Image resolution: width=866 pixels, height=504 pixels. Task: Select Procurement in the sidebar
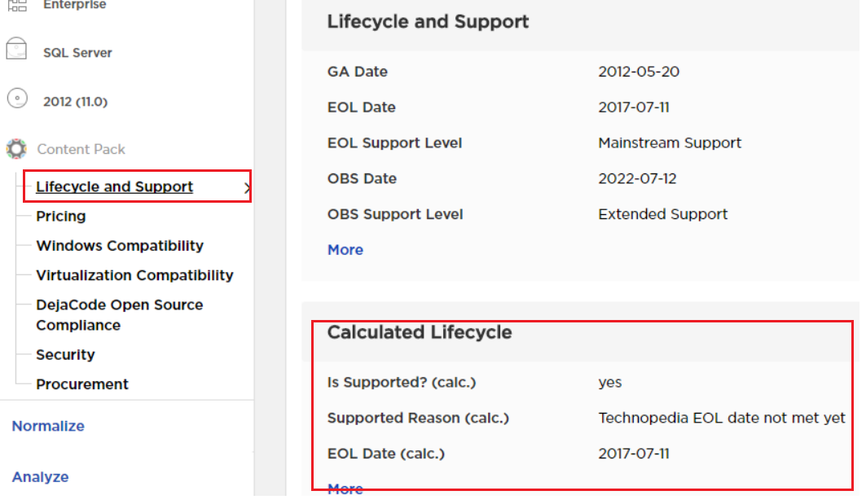click(x=82, y=384)
